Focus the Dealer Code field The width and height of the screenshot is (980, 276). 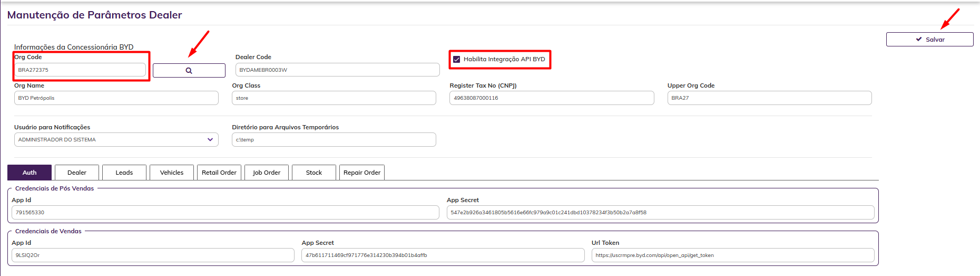pyautogui.click(x=337, y=70)
